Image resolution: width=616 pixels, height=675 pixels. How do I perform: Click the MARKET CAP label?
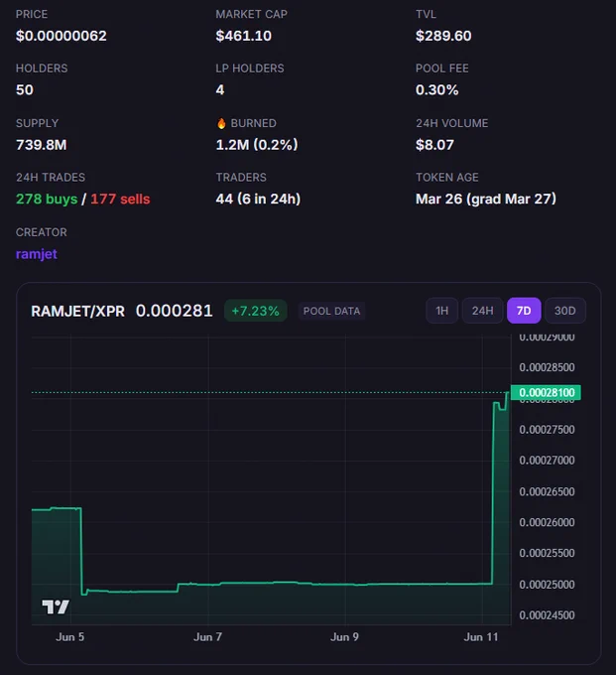[252, 14]
